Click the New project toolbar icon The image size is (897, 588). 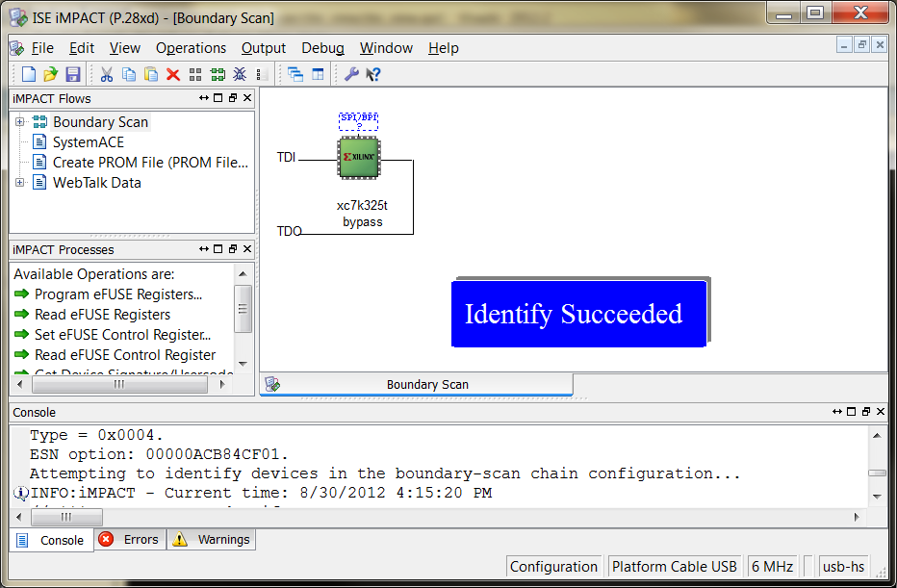(29, 74)
